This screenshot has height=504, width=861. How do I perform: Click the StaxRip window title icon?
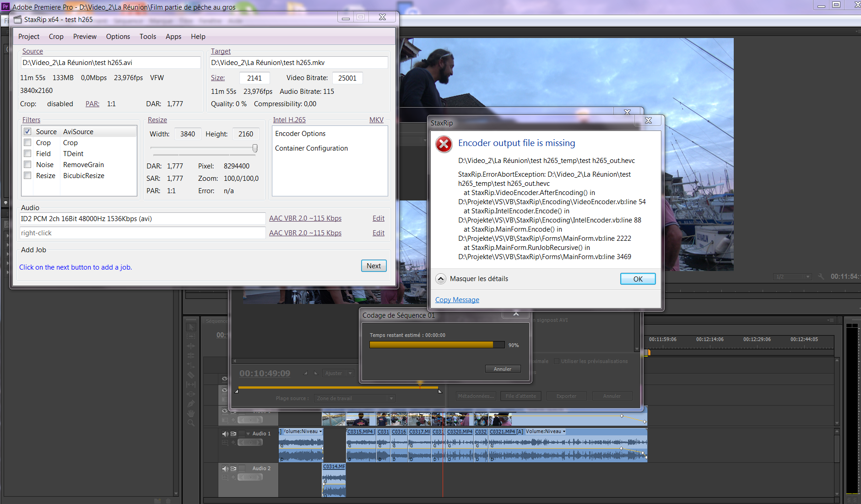coord(18,19)
